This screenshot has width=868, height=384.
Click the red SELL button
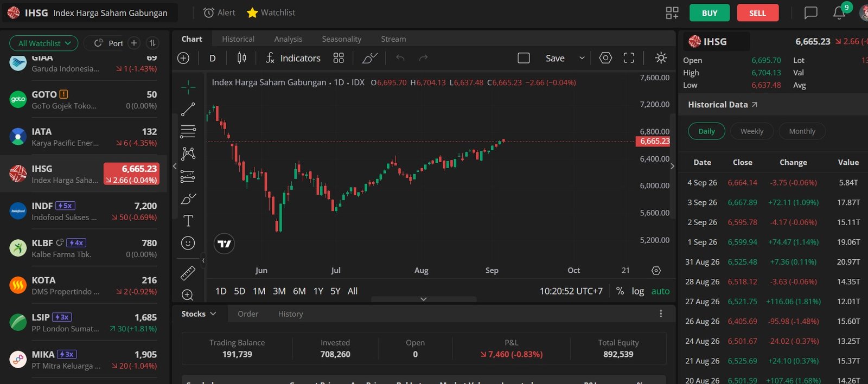[758, 13]
